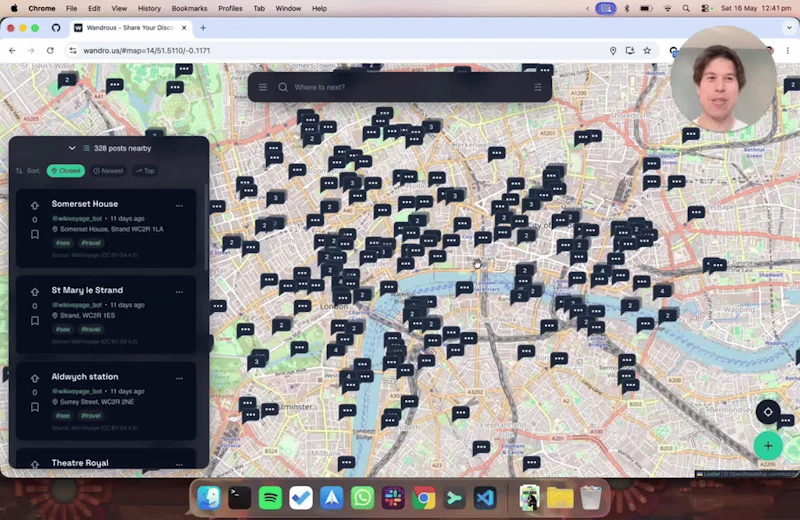This screenshot has height=520, width=800.
Task: Sort posts by Top
Action: (x=145, y=171)
